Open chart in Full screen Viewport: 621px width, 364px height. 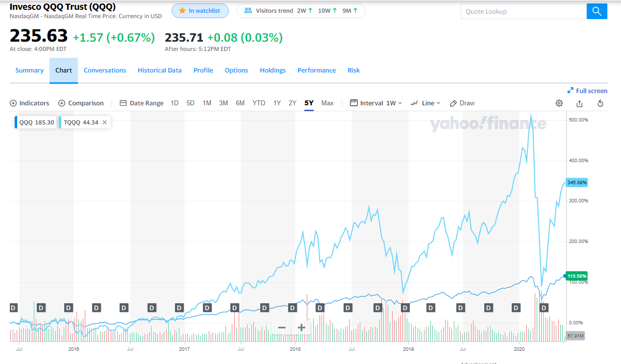[587, 91]
